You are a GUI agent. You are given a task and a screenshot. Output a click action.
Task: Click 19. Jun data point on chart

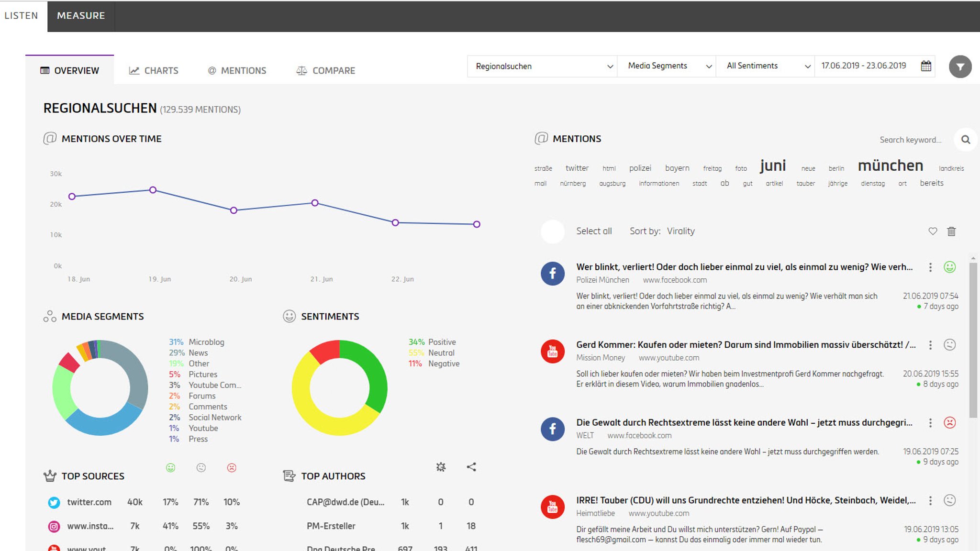[x=153, y=190]
